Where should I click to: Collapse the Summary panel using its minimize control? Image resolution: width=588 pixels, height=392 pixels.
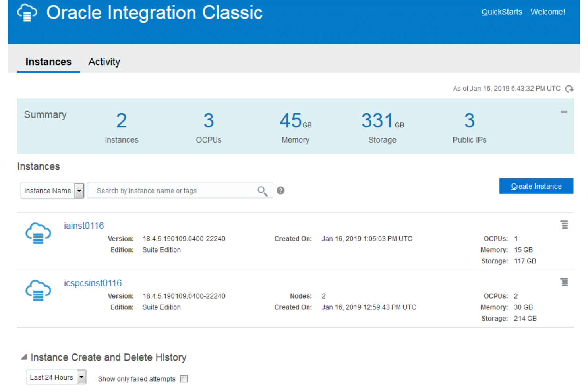tap(564, 112)
